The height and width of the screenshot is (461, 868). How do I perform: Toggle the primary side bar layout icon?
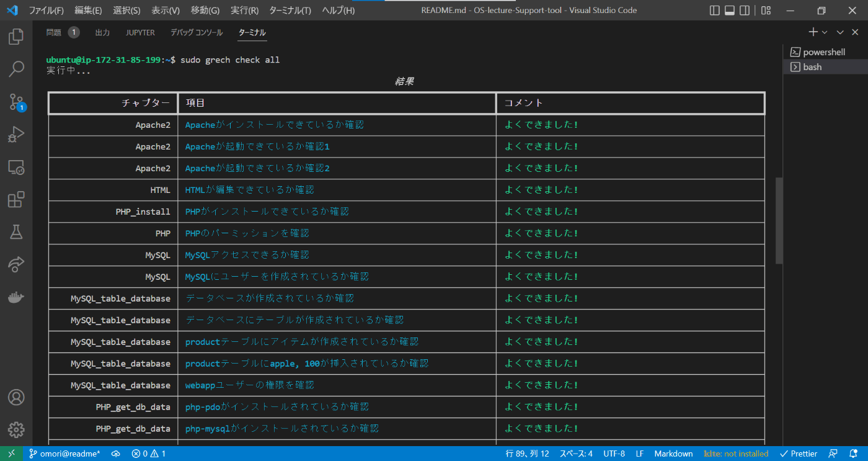[715, 10]
